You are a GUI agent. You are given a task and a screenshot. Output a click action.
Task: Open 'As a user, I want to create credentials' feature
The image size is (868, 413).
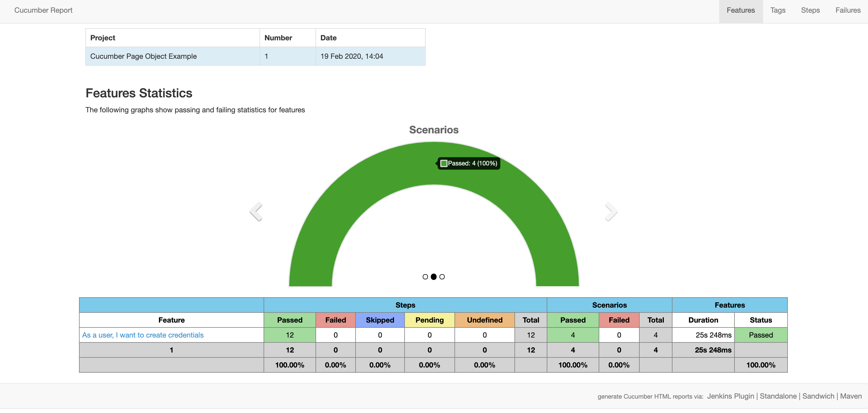tap(142, 335)
